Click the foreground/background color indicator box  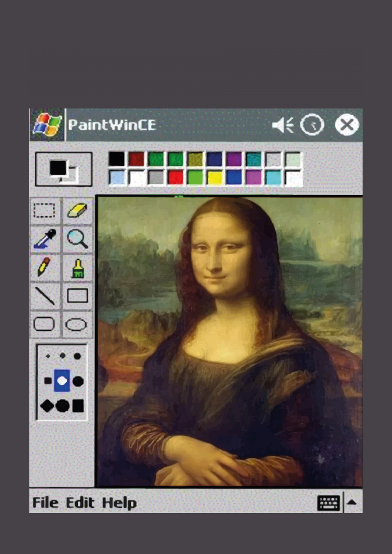[x=64, y=169]
